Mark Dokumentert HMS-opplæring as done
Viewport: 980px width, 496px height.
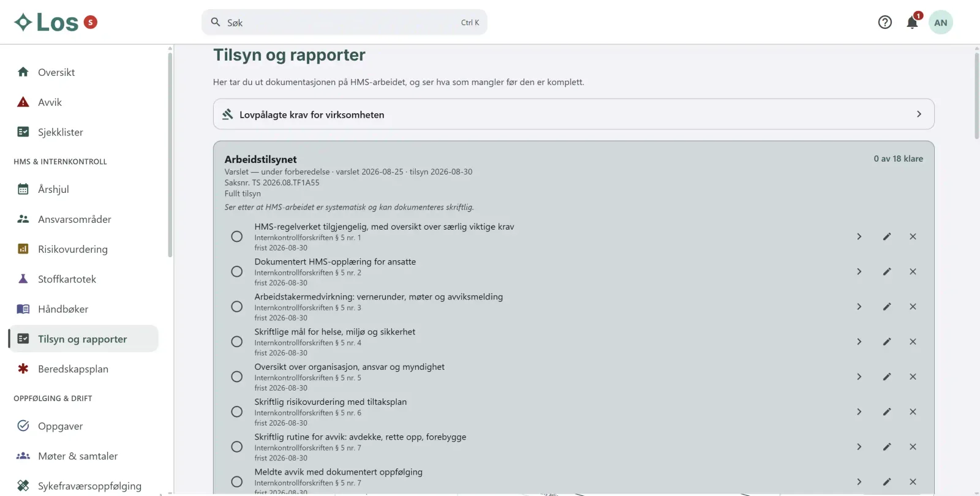(237, 271)
